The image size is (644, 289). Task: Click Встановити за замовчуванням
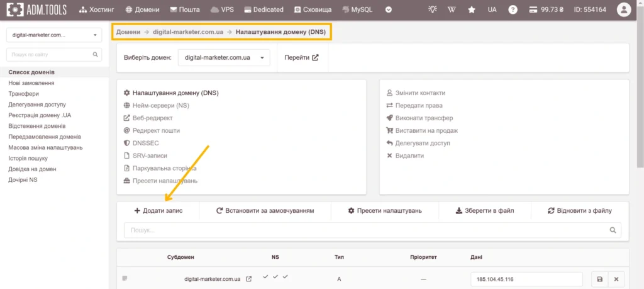point(265,210)
